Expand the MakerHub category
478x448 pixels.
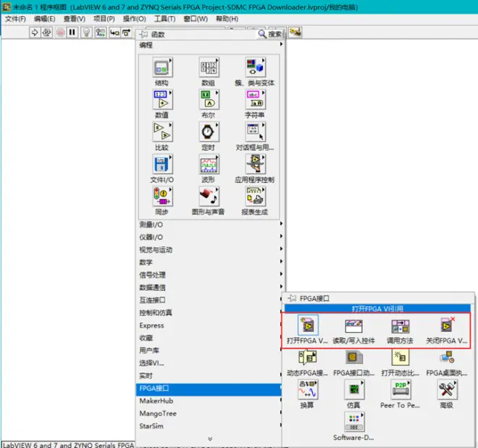pyautogui.click(x=209, y=401)
